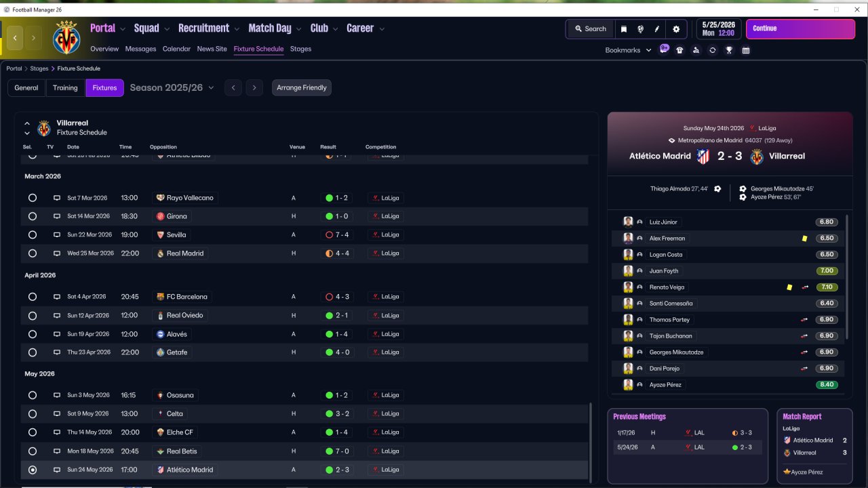This screenshot has height=488, width=868.
Task: Open the Search button
Action: click(x=590, y=29)
